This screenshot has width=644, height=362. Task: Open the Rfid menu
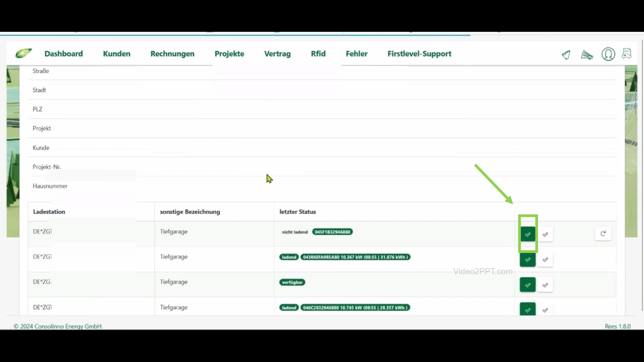tap(318, 54)
